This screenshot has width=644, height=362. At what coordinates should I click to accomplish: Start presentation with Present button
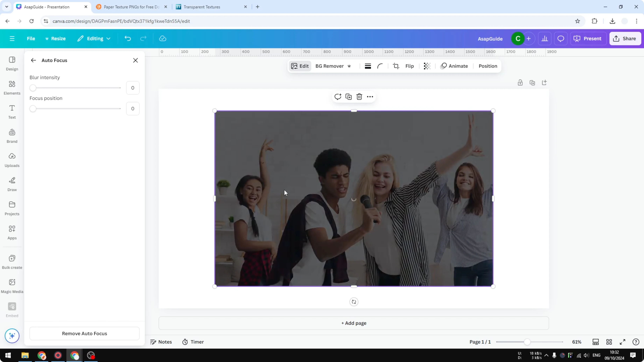coord(588,38)
